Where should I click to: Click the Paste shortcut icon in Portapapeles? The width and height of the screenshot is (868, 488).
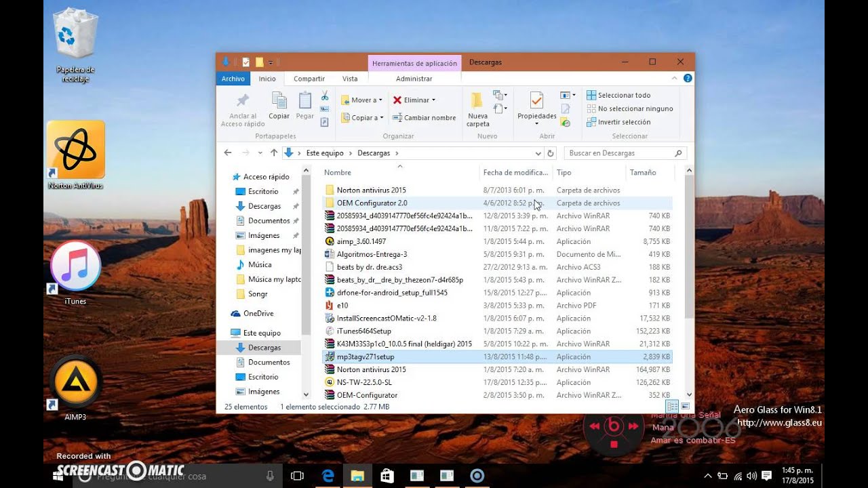[x=325, y=122]
